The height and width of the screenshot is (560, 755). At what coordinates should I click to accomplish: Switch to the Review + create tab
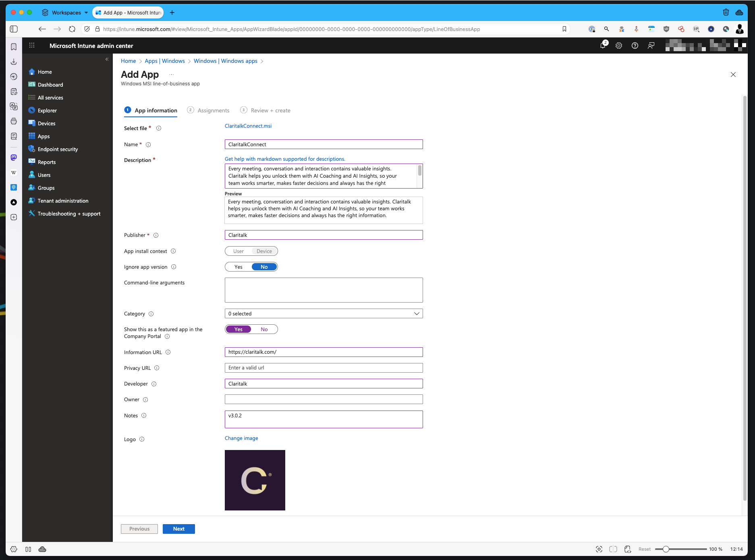(x=265, y=110)
